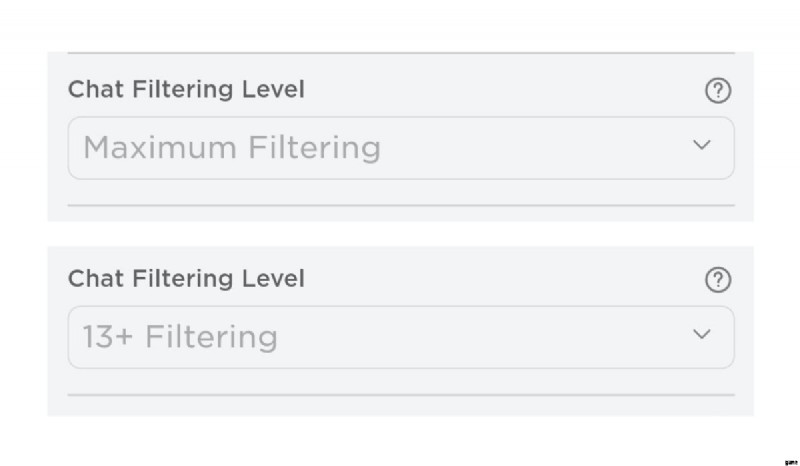Select the '13+ Filtering' text in the combo box
Viewport: 800px width, 466px height.
click(x=180, y=337)
